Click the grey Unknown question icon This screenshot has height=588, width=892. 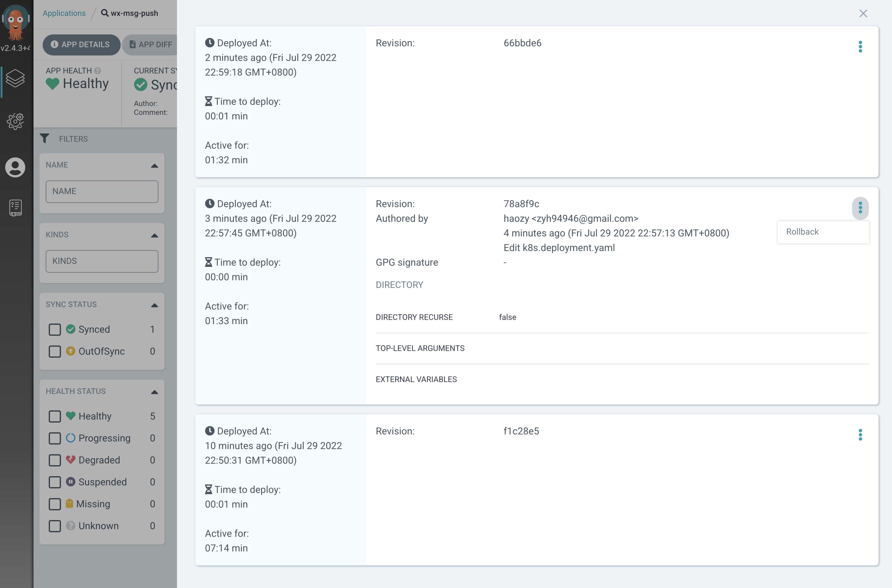(x=70, y=526)
